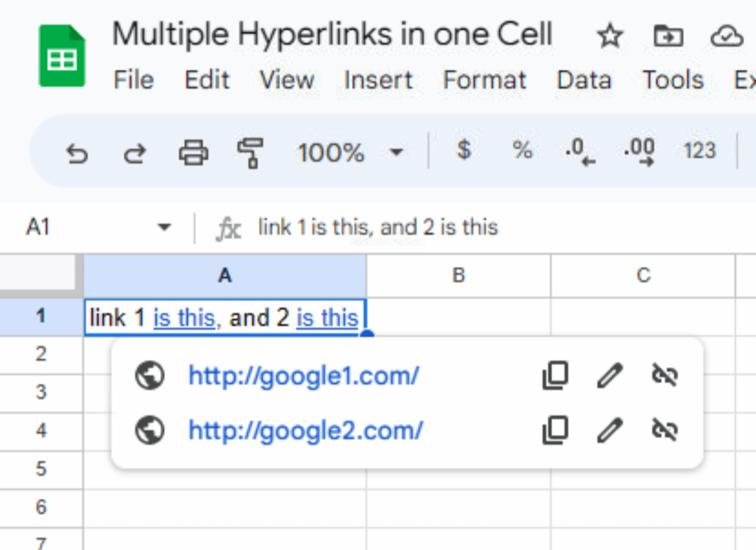756x550 pixels.
Task: Apply currency format with the dollar icon
Action: [x=463, y=151]
